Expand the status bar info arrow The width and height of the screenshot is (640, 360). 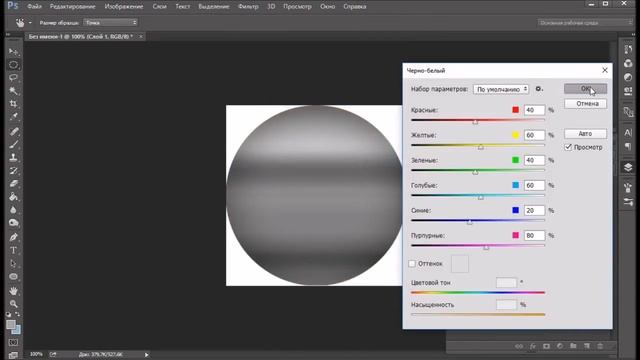pos(146,355)
